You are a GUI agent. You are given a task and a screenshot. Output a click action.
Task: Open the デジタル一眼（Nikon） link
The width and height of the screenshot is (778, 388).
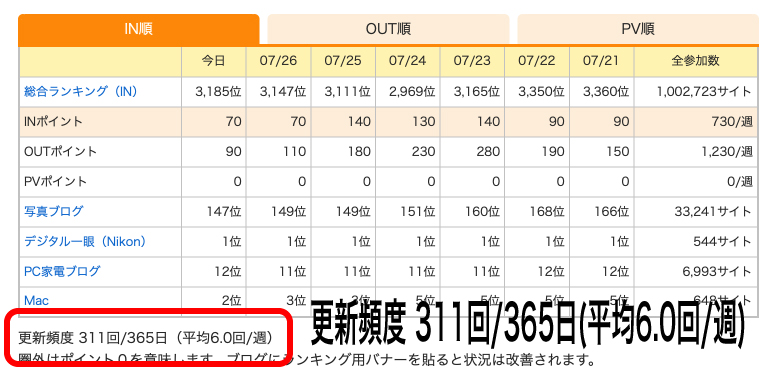(85, 242)
